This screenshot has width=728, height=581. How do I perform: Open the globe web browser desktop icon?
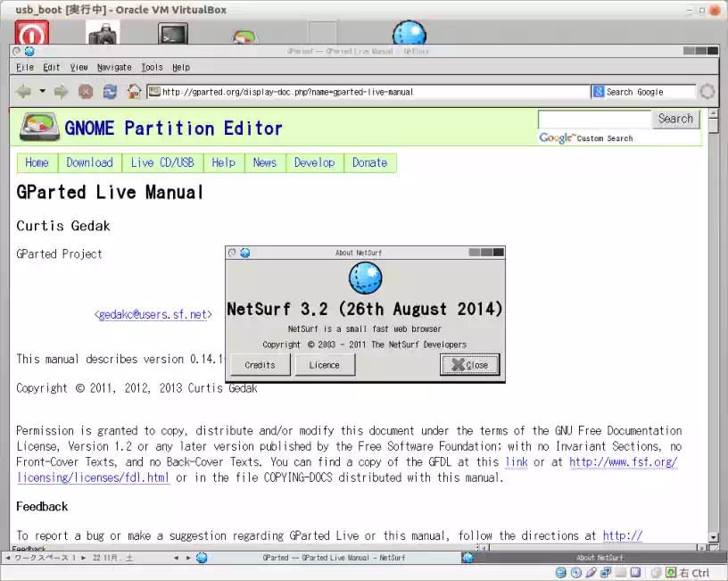click(x=409, y=32)
